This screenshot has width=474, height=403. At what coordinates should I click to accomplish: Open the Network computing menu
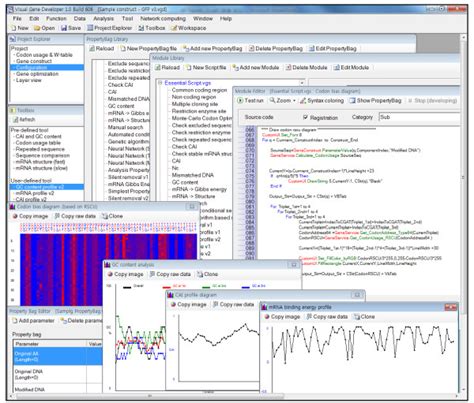163,19
